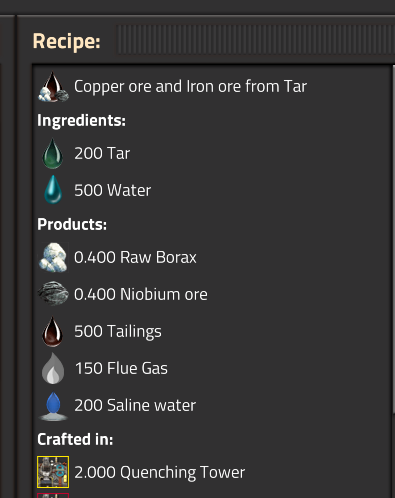Screen dimensions: 395x498
Task: Open the '0.400 Niobium ore' product entry
Action: 141,294
